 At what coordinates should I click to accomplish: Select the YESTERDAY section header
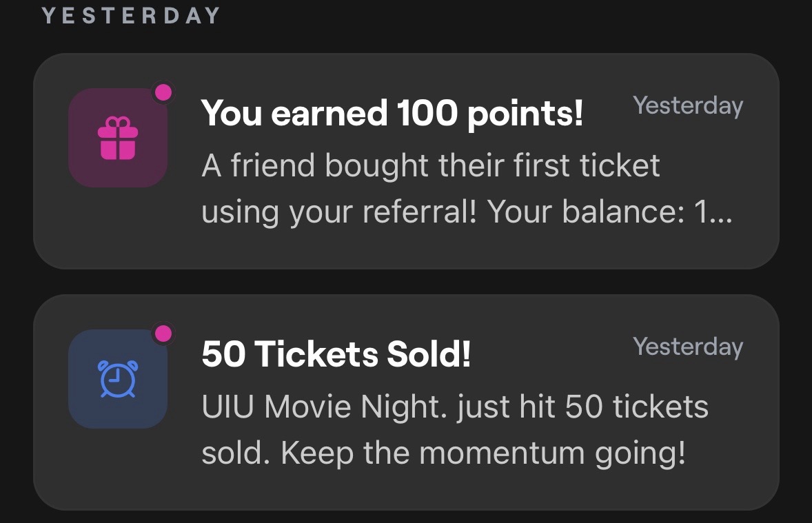tap(131, 16)
